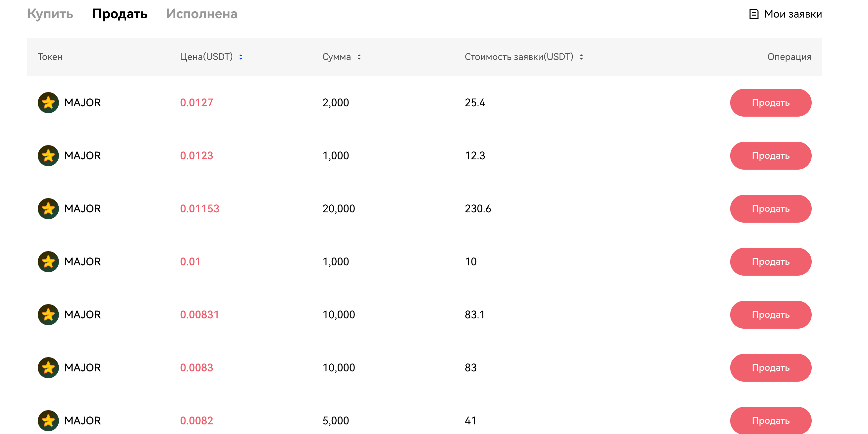
Task: Click order value 41
Action: click(470, 420)
